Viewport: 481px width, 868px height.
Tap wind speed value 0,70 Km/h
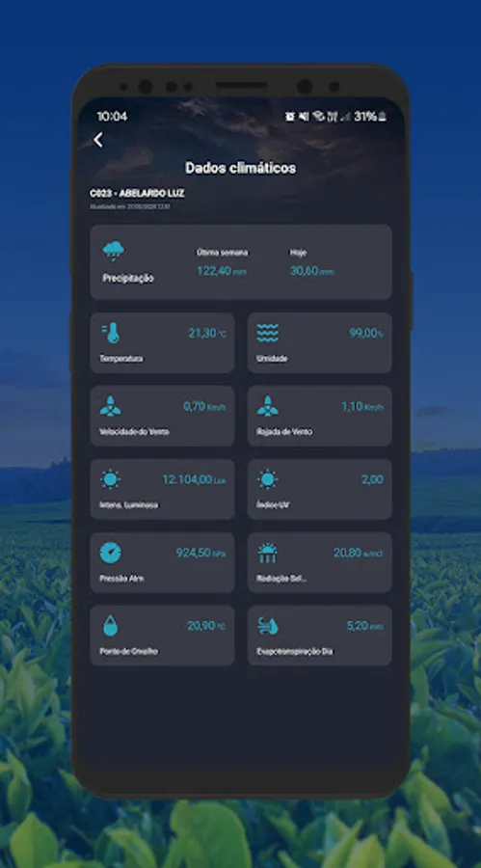tap(204, 406)
